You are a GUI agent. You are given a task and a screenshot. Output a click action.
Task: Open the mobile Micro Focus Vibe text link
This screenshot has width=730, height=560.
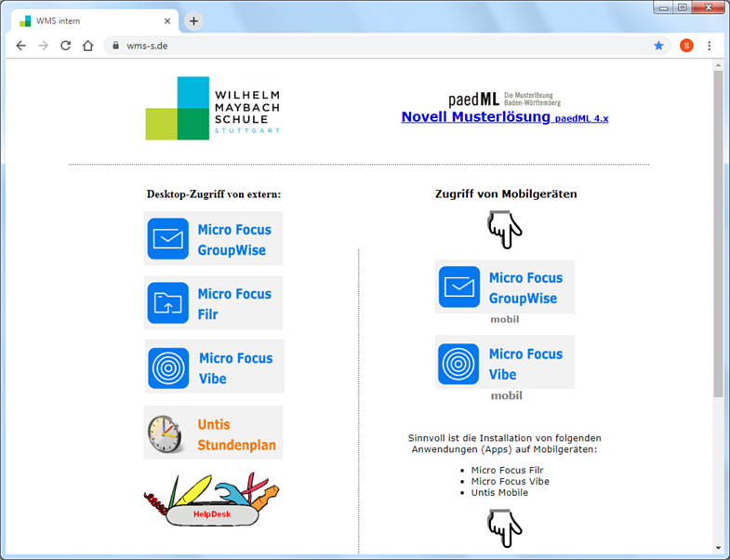pos(525,364)
